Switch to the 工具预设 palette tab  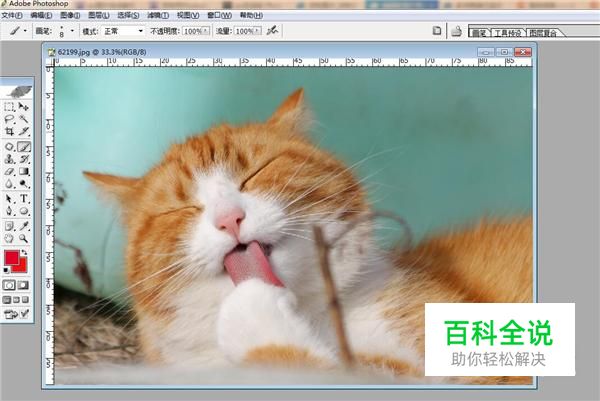click(508, 33)
